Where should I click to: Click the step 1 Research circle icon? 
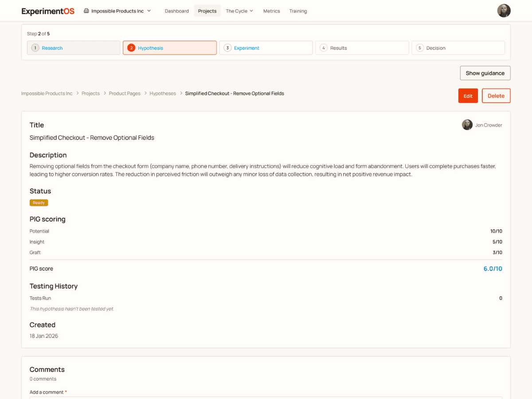pos(35,48)
